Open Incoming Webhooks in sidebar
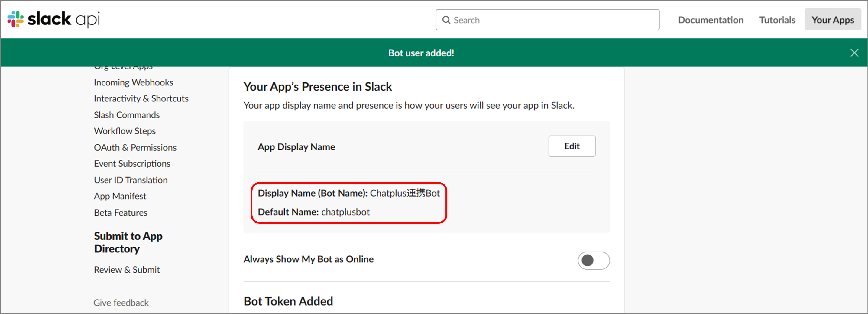 click(134, 82)
